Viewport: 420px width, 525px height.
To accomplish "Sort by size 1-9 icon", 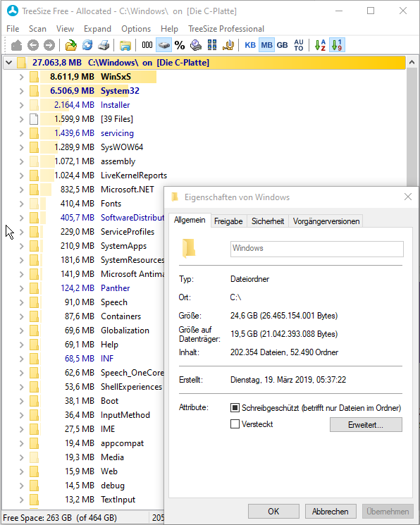I will [x=337, y=45].
